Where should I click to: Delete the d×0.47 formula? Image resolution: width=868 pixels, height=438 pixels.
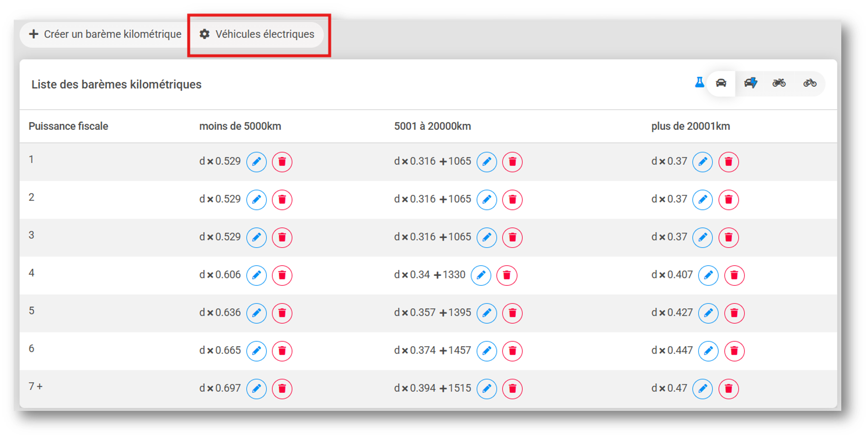(x=729, y=389)
